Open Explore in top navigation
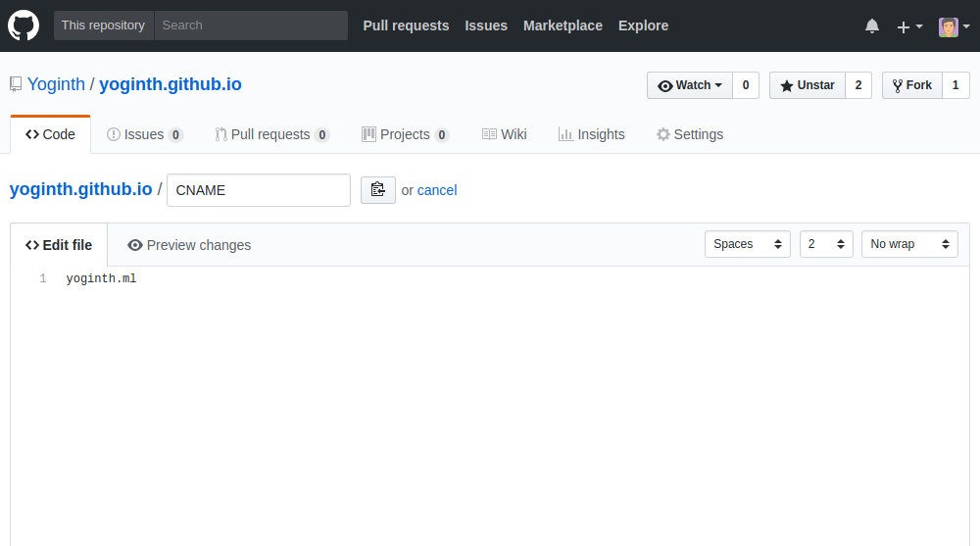The width and height of the screenshot is (980, 546). tap(643, 25)
